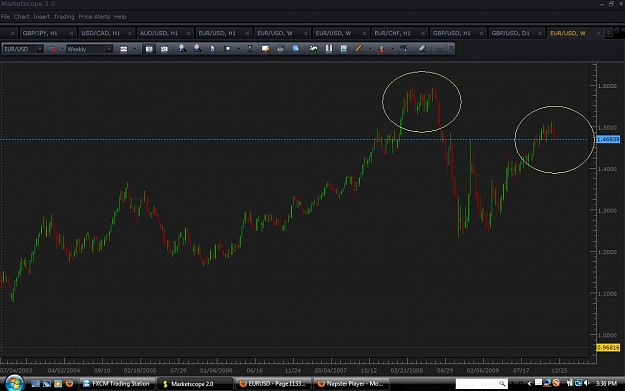This screenshot has height=391, width=625.
Task: Open the Help menu
Action: point(120,17)
